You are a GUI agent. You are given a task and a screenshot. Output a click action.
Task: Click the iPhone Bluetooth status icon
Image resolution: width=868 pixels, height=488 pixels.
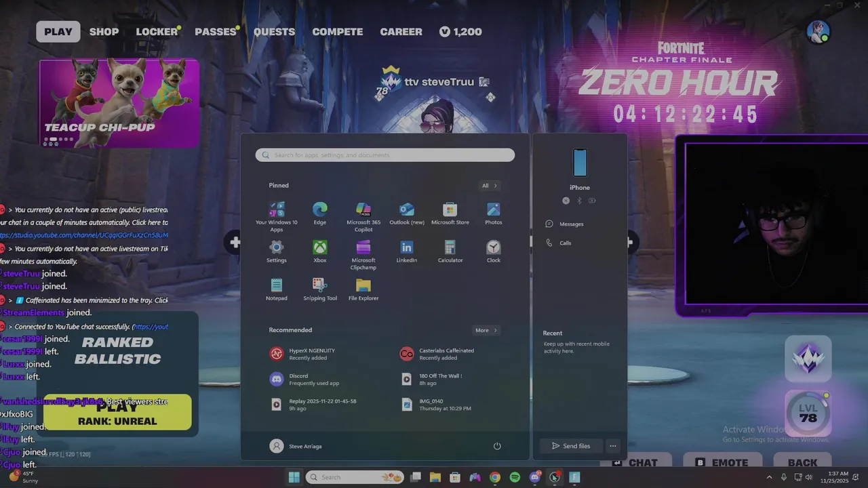pos(579,201)
